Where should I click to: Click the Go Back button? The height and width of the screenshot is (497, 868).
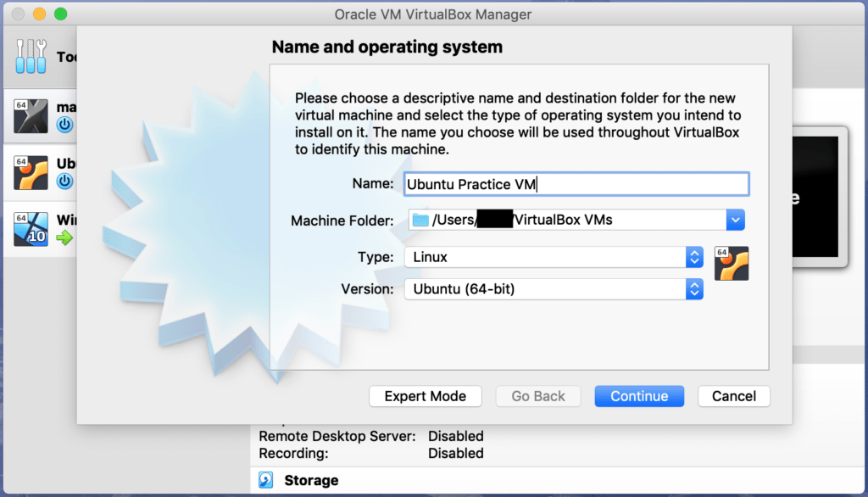[x=538, y=396]
